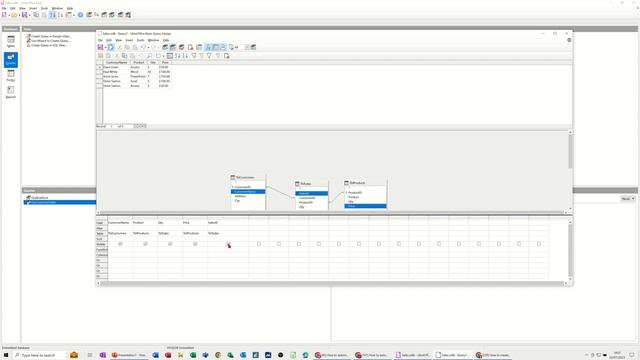The height and width of the screenshot is (360, 640).
Task: Select the Tables icon in Database pane
Action: pyautogui.click(x=11, y=42)
